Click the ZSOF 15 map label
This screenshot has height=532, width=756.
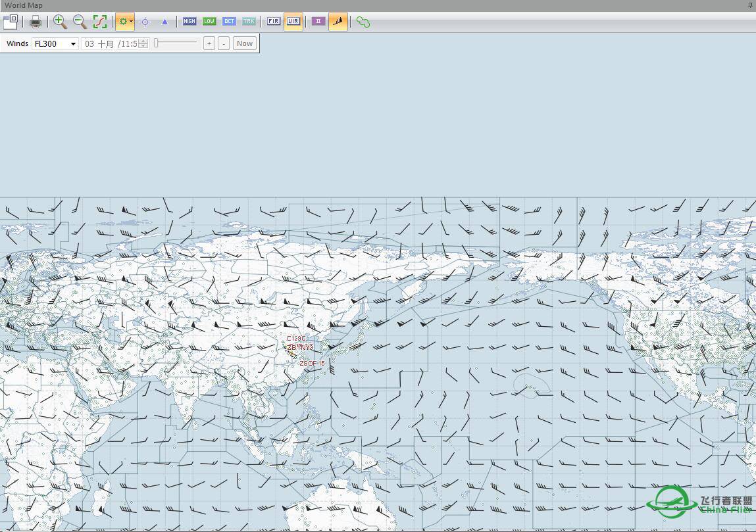tap(312, 363)
